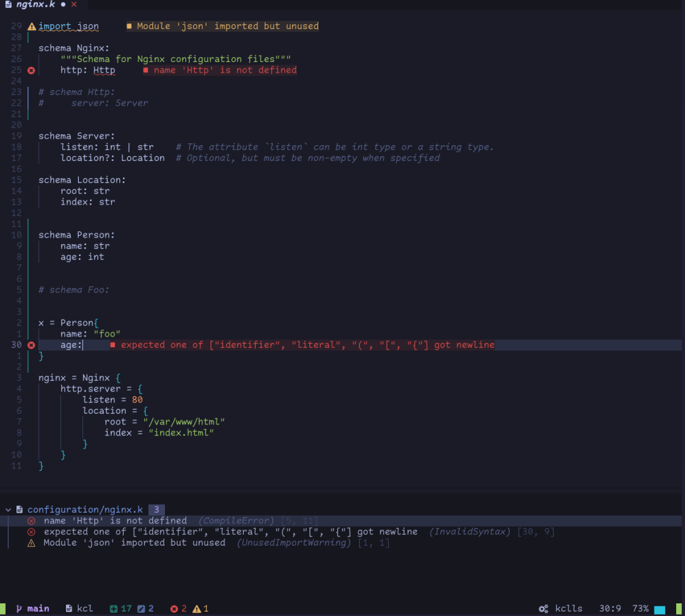Click the inline name 'Http' is not defined message

220,70
